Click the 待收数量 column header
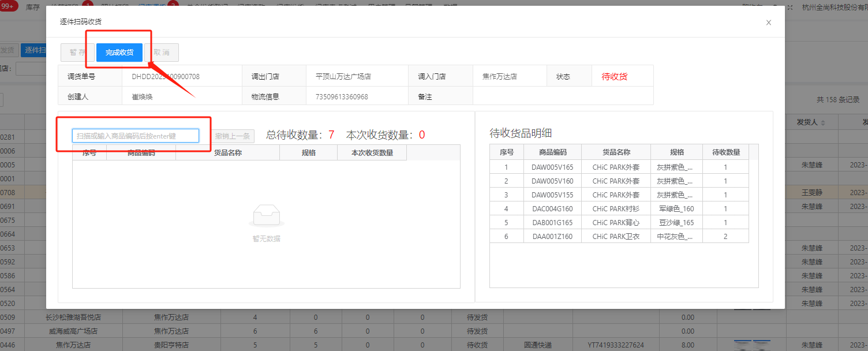The image size is (868, 351). [725, 152]
